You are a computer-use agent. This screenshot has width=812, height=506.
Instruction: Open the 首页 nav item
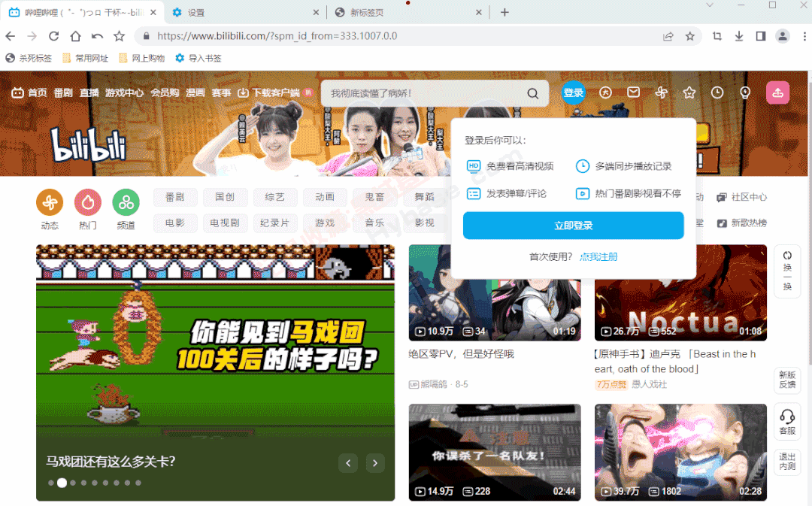click(30, 92)
